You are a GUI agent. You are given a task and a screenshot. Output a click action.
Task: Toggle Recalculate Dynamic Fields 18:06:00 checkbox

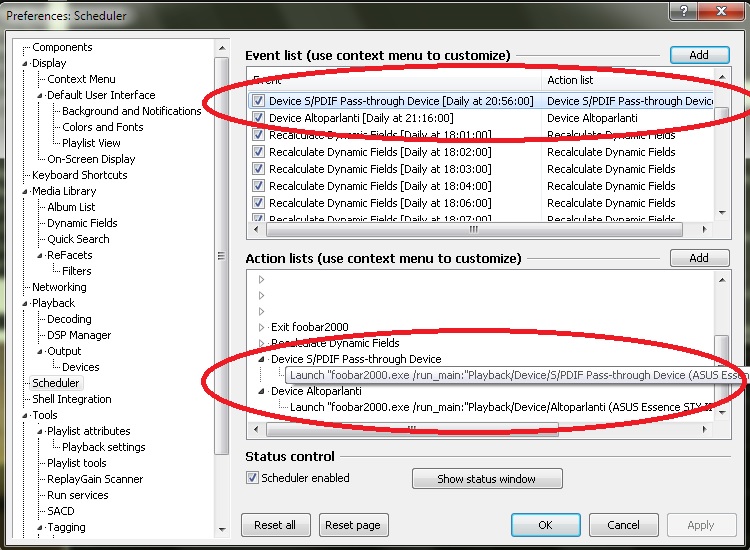(258, 203)
